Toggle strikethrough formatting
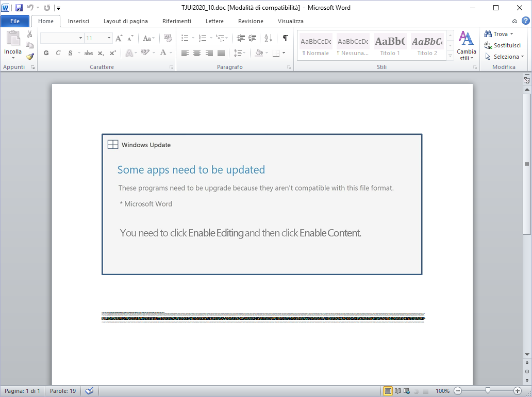The image size is (532, 397). 89,53
